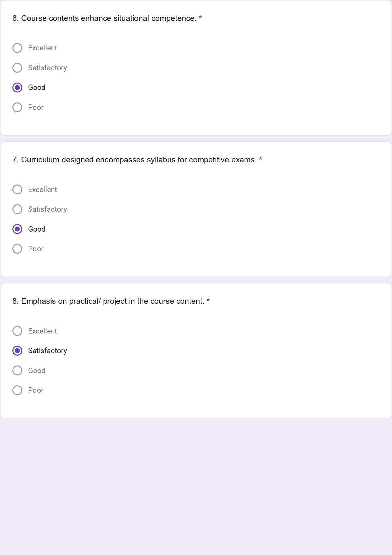The width and height of the screenshot is (392, 555).
Task: Click the selected Good option in question 7
Action: click(17, 229)
